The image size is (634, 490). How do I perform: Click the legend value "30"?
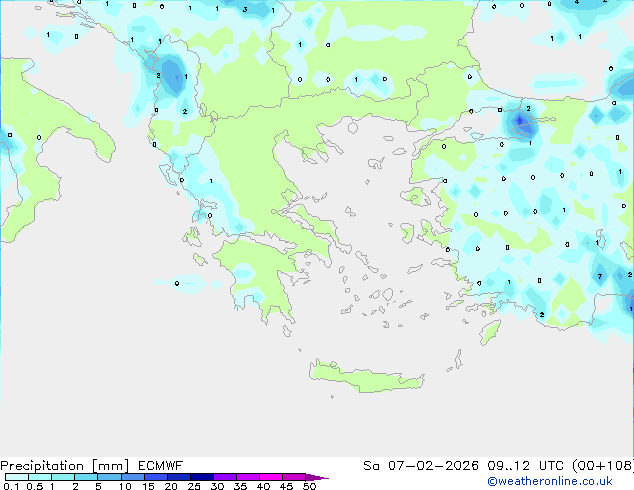(x=217, y=486)
